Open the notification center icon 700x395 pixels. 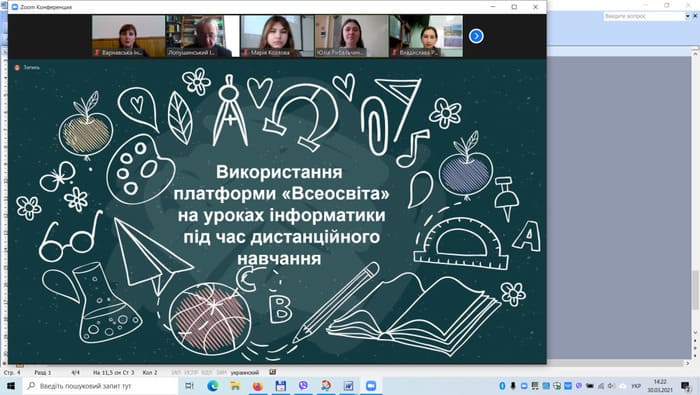point(685,386)
